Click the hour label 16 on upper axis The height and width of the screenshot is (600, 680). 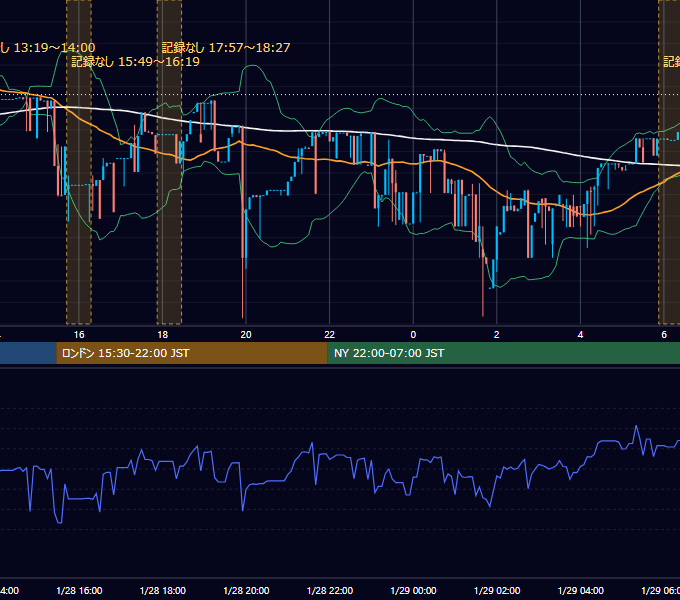pyautogui.click(x=79, y=335)
